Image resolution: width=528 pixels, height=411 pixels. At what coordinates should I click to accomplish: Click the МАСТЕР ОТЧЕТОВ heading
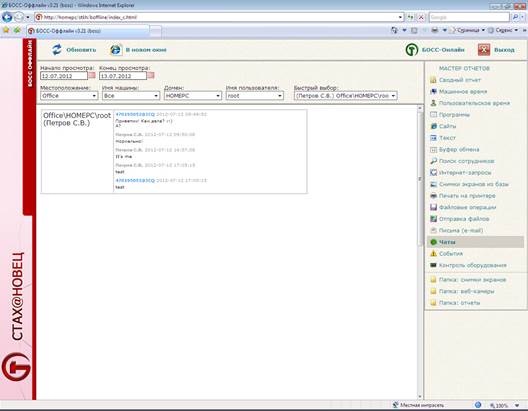[x=464, y=68]
